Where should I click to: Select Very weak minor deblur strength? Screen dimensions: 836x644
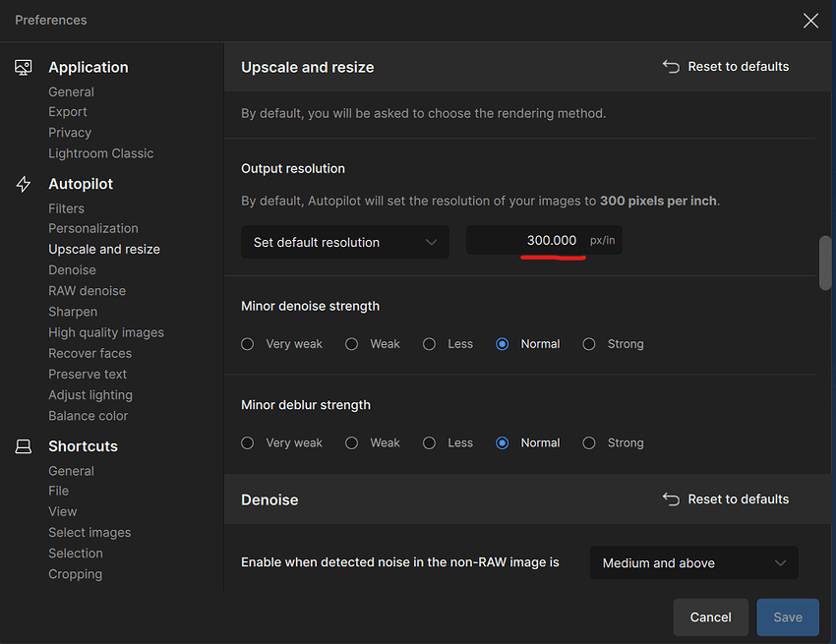click(248, 443)
